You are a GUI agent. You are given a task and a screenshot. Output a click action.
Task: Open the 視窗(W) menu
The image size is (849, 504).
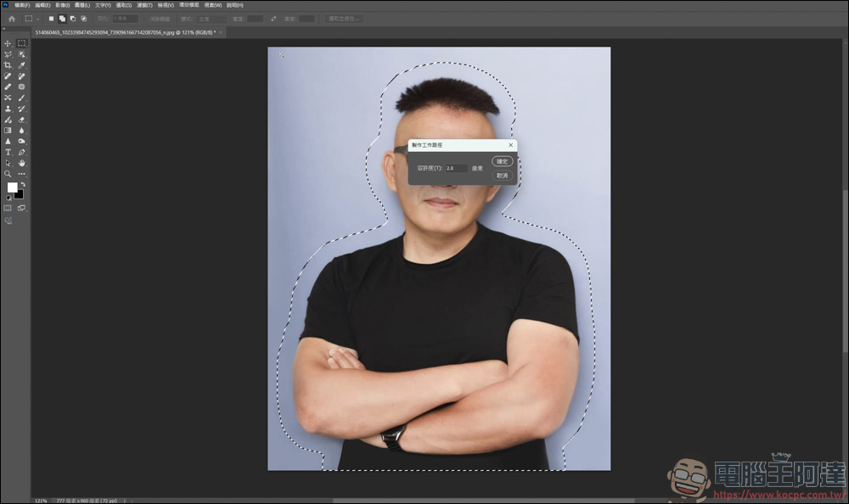click(213, 5)
